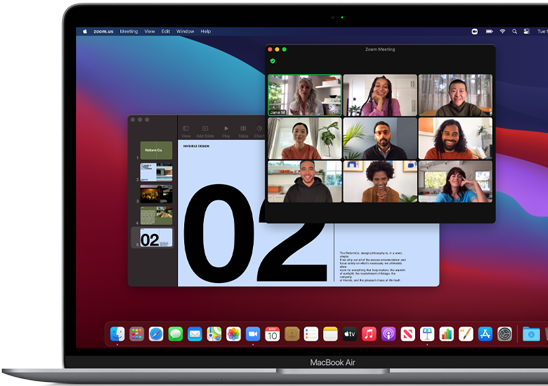Open the Meeting menu
The height and width of the screenshot is (386, 548).
click(129, 31)
